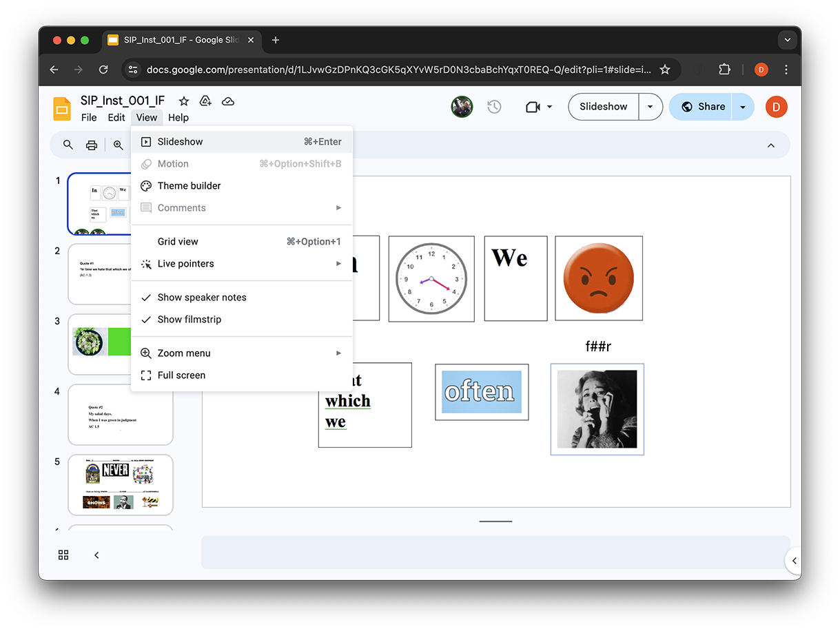Select slide 4 Quote #2 thumbnail

point(121,415)
